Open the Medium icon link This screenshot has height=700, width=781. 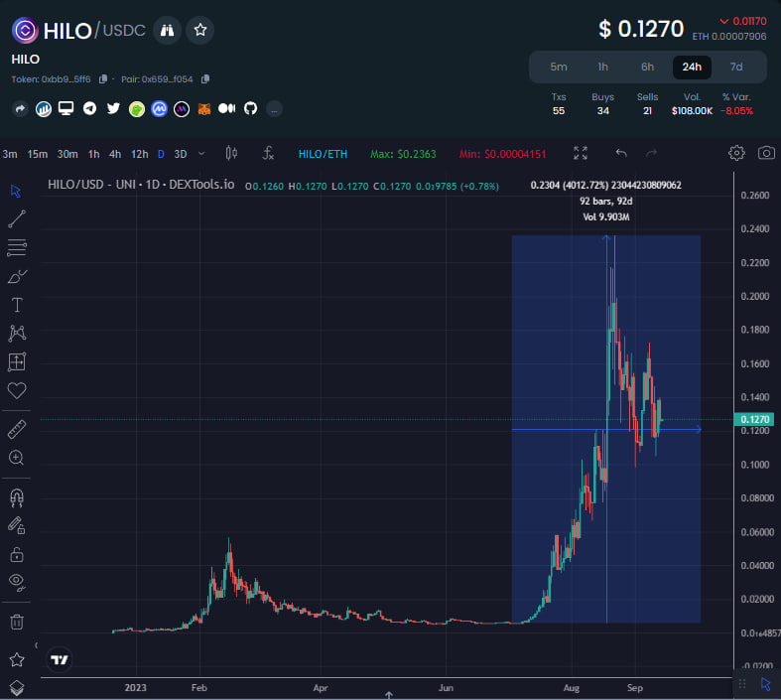226,108
